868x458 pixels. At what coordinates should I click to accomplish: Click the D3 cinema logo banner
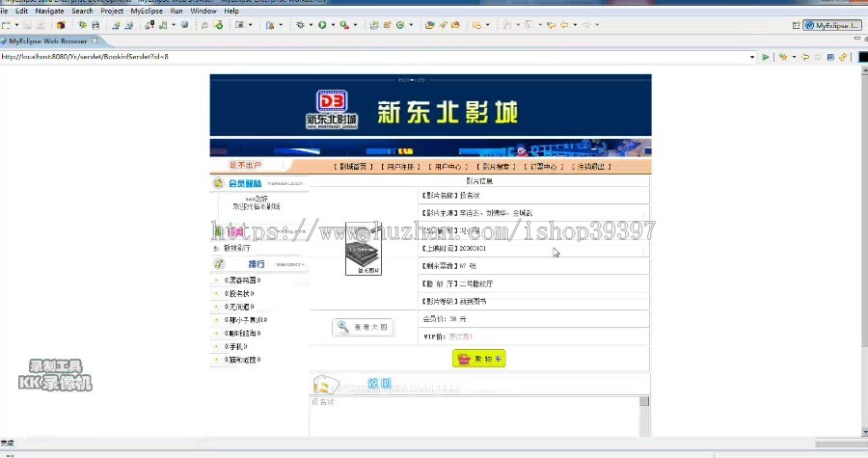click(x=332, y=110)
